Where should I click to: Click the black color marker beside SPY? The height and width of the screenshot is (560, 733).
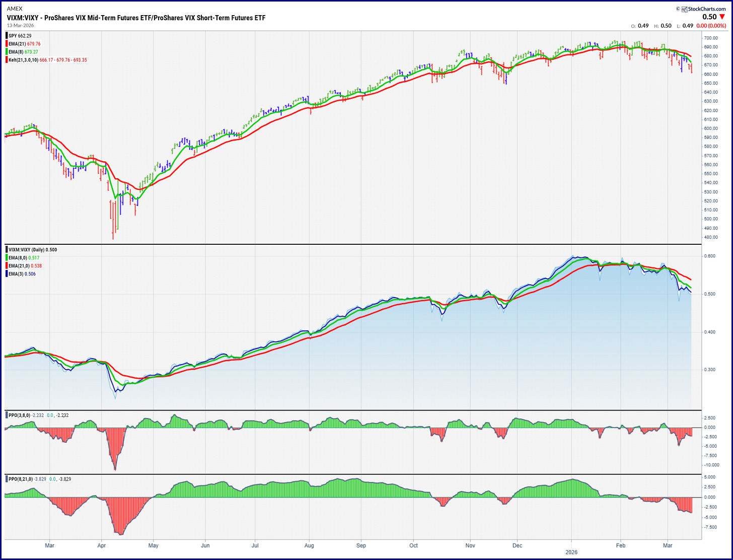tap(7, 36)
